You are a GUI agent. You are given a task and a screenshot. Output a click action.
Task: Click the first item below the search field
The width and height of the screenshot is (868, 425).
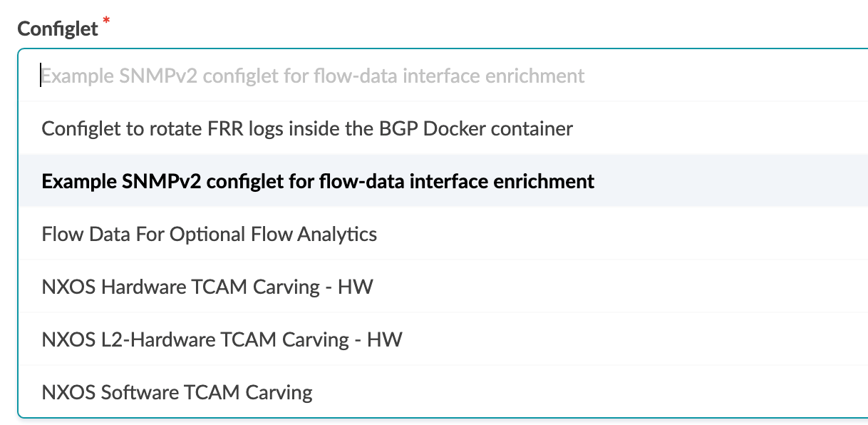[307, 128]
